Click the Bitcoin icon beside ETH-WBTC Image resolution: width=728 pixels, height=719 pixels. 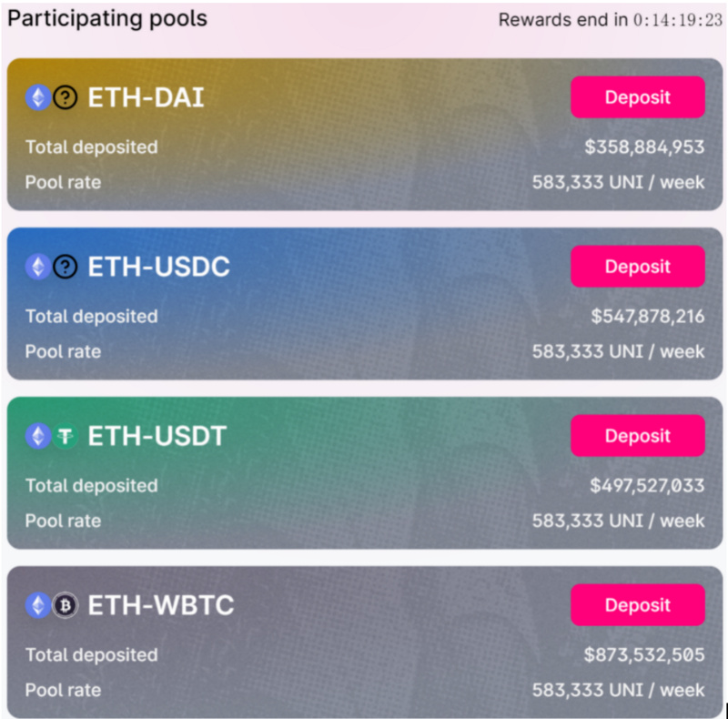[65, 604]
